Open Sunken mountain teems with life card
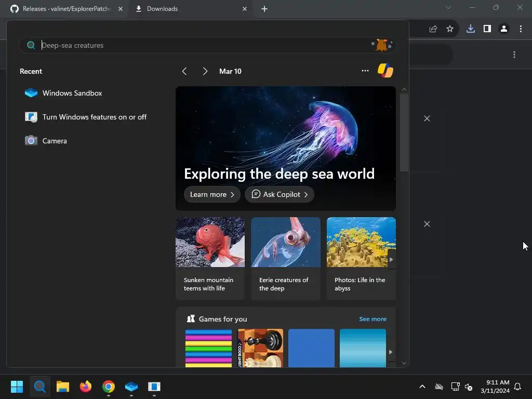 (x=210, y=259)
